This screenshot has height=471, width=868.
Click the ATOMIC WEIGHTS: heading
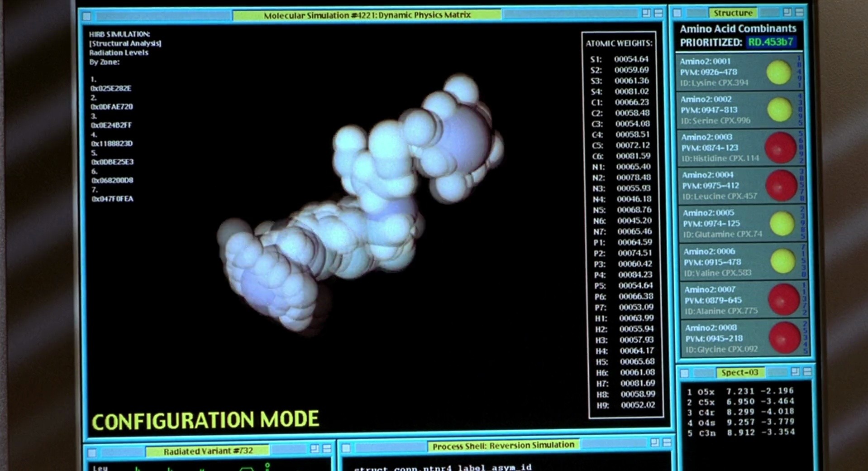(x=619, y=43)
